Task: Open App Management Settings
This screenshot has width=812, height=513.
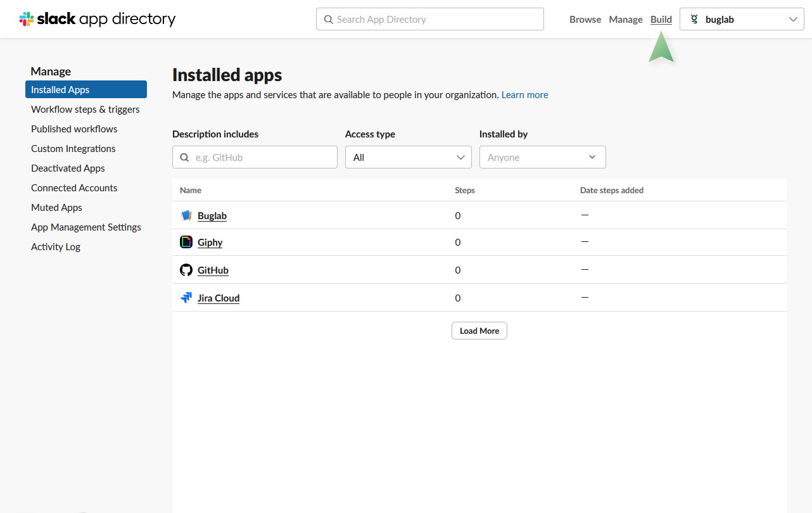Action: (x=86, y=227)
